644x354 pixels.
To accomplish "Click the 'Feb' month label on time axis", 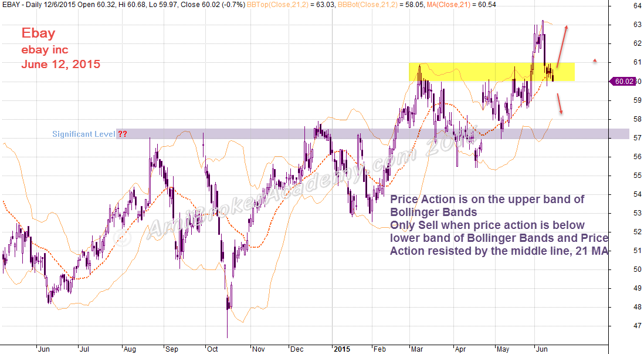I will click(x=379, y=349).
